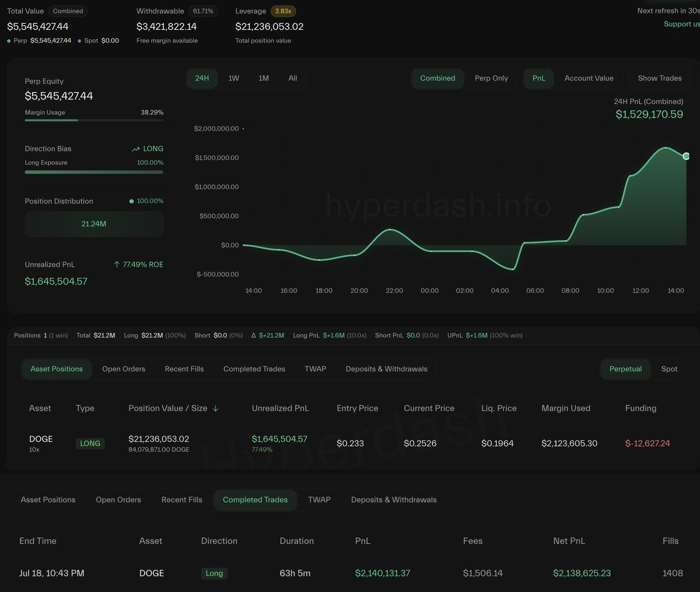This screenshot has height=592, width=700.
Task: Click the Margin Usage progress bar
Action: coord(94,120)
